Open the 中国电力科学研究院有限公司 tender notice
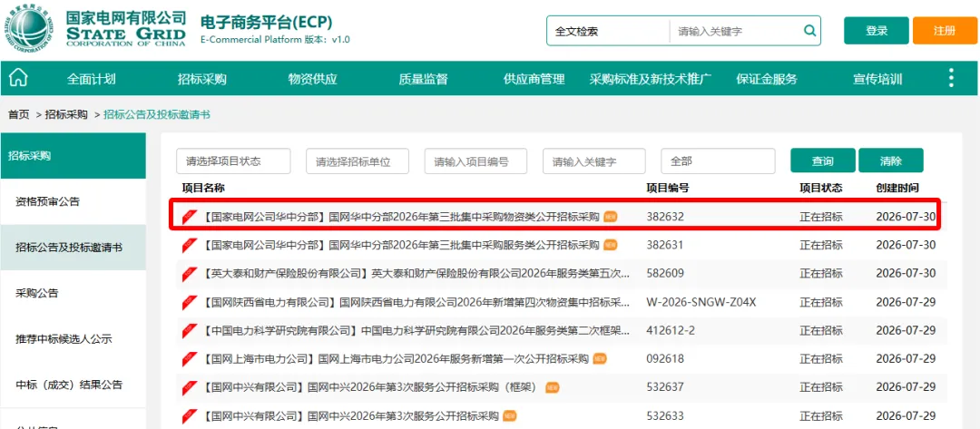 point(416,330)
